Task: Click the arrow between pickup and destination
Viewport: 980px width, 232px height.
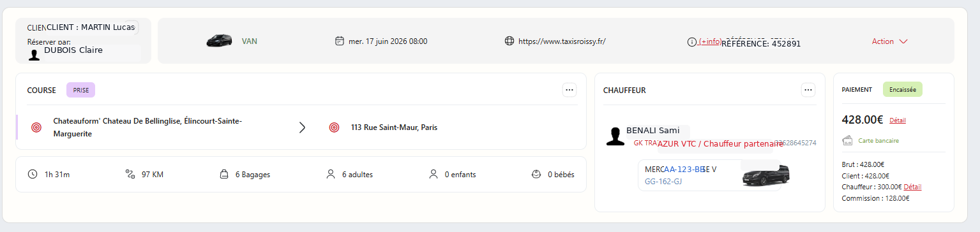Action: pos(303,127)
